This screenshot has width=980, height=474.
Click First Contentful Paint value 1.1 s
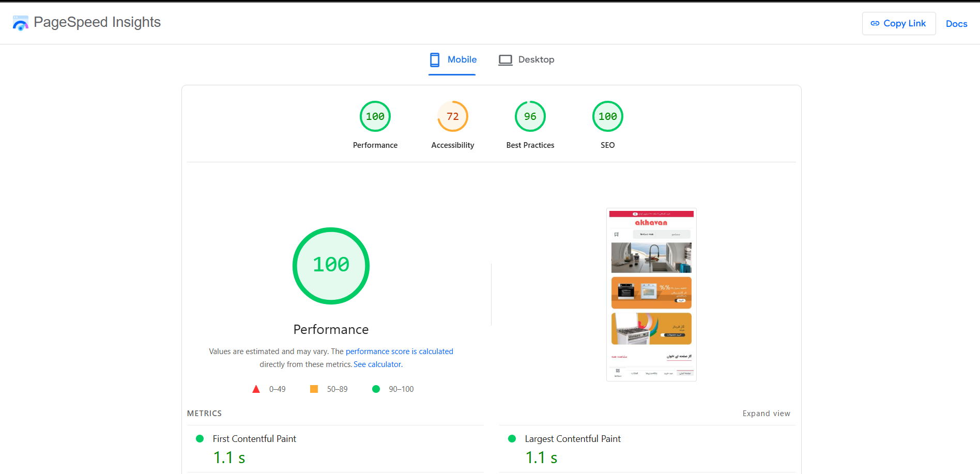[229, 458]
